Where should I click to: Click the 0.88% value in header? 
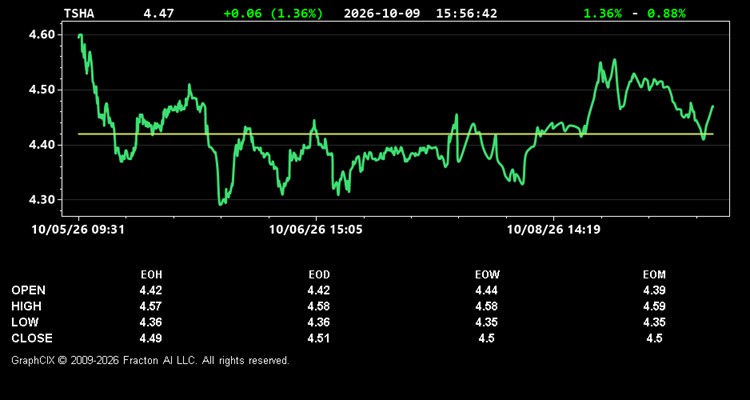coord(666,13)
